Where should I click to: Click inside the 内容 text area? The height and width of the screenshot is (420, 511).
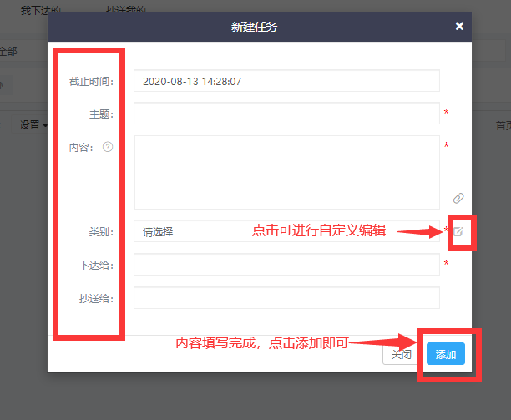(x=286, y=172)
